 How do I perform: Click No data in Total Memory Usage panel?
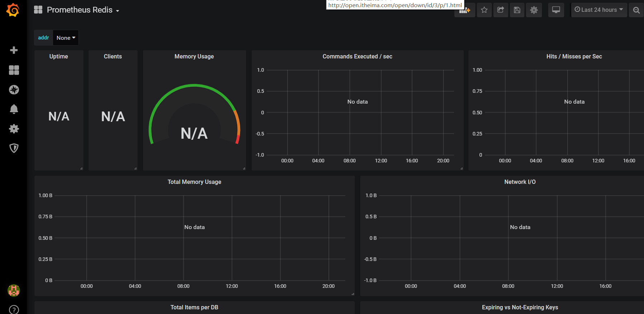(x=194, y=227)
